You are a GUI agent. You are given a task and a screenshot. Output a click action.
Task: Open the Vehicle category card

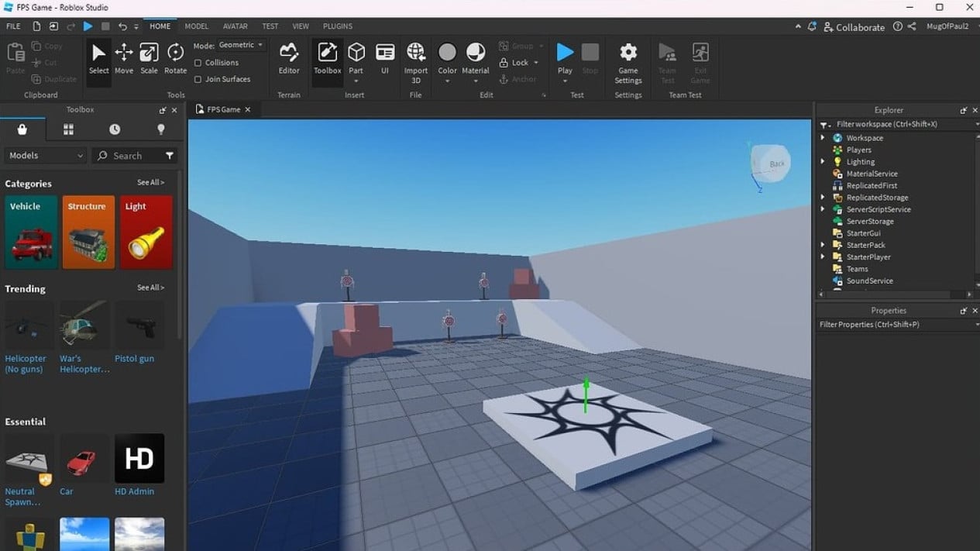click(x=31, y=232)
